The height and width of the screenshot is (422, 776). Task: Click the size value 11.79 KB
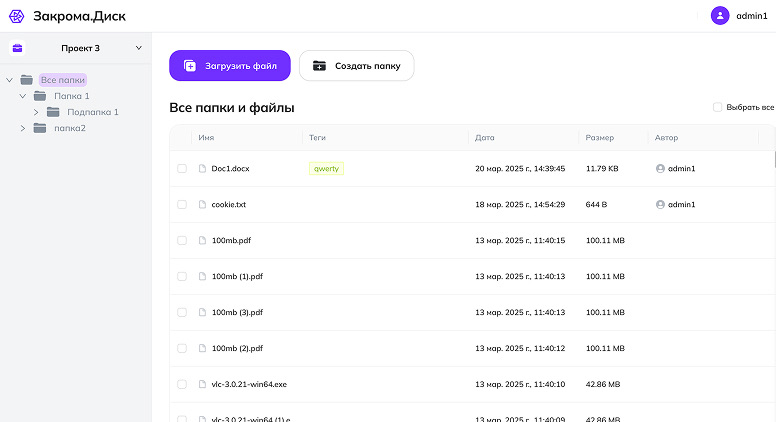pyautogui.click(x=602, y=169)
